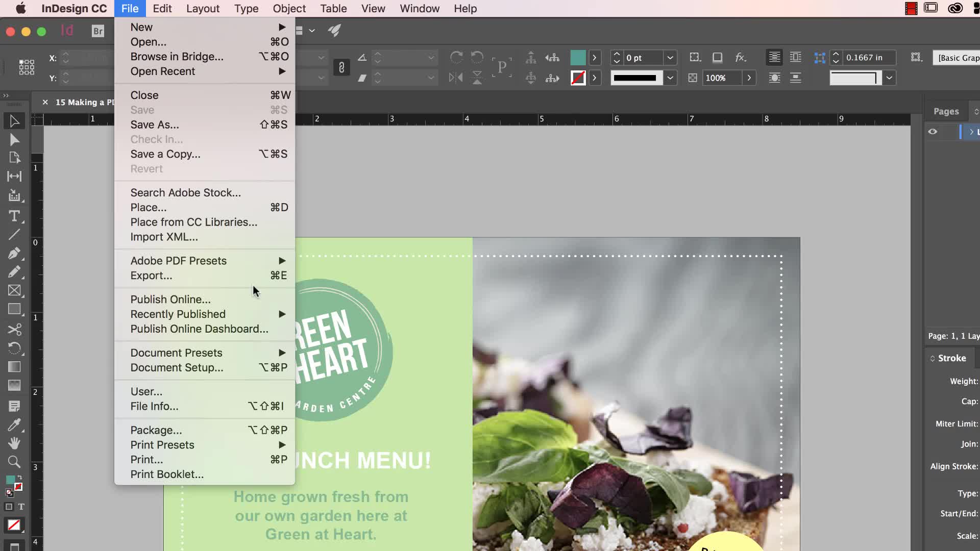
Task: Click the opacity 100% field
Action: [722, 78]
